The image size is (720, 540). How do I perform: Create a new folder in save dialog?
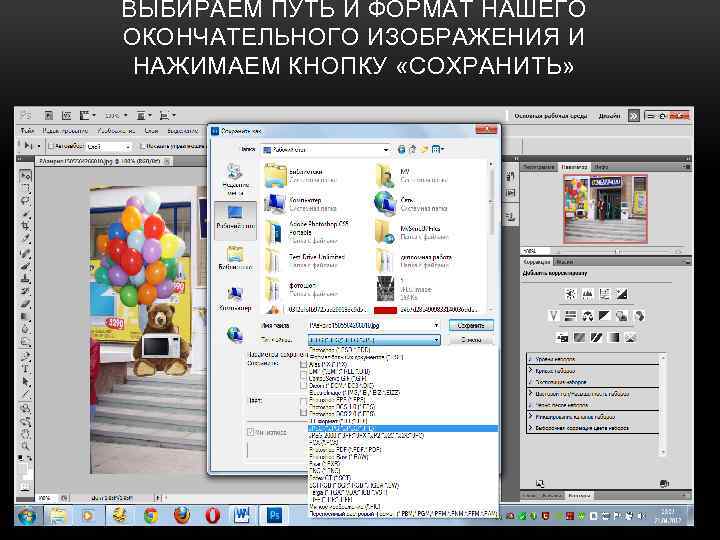point(424,149)
